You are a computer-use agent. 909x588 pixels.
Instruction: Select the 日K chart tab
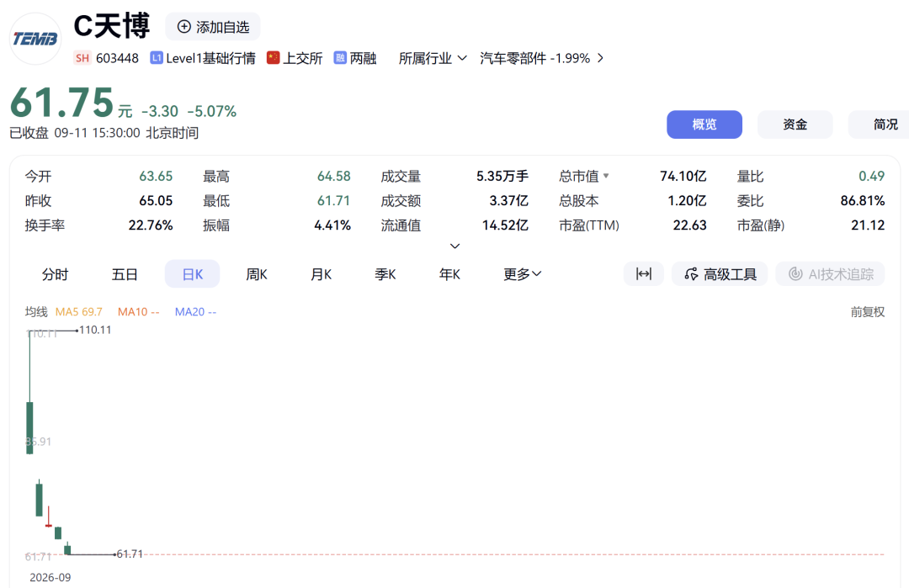coord(193,274)
